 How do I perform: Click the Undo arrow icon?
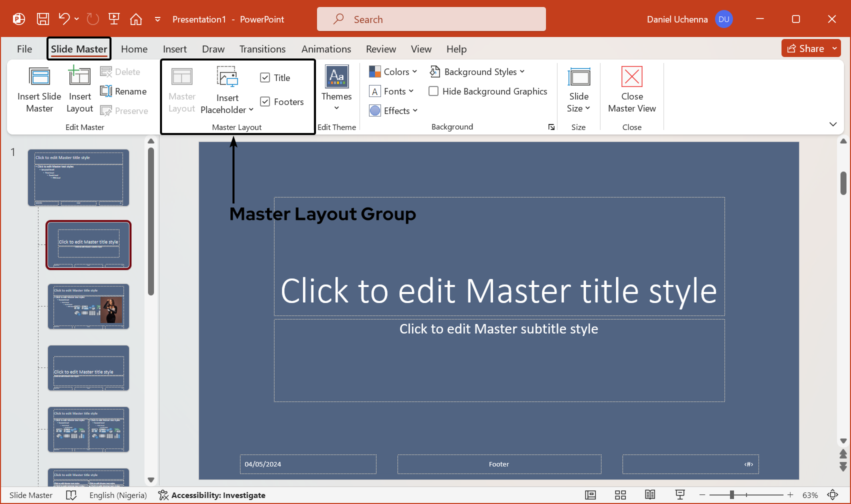coord(64,19)
